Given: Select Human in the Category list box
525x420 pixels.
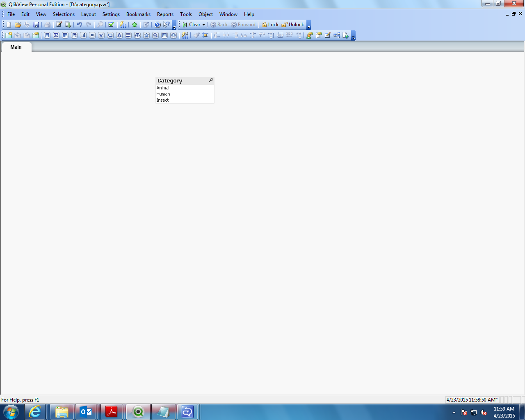Looking at the screenshot, I should coord(185,94).
